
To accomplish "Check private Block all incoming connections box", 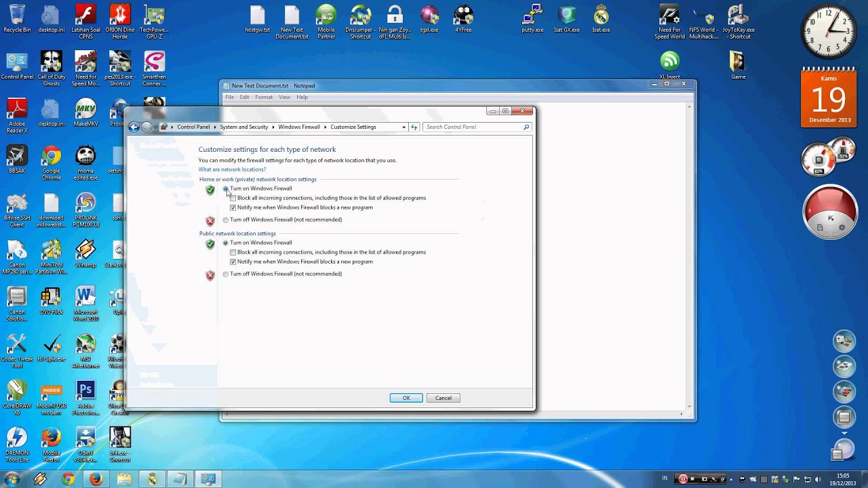I will [x=233, y=198].
